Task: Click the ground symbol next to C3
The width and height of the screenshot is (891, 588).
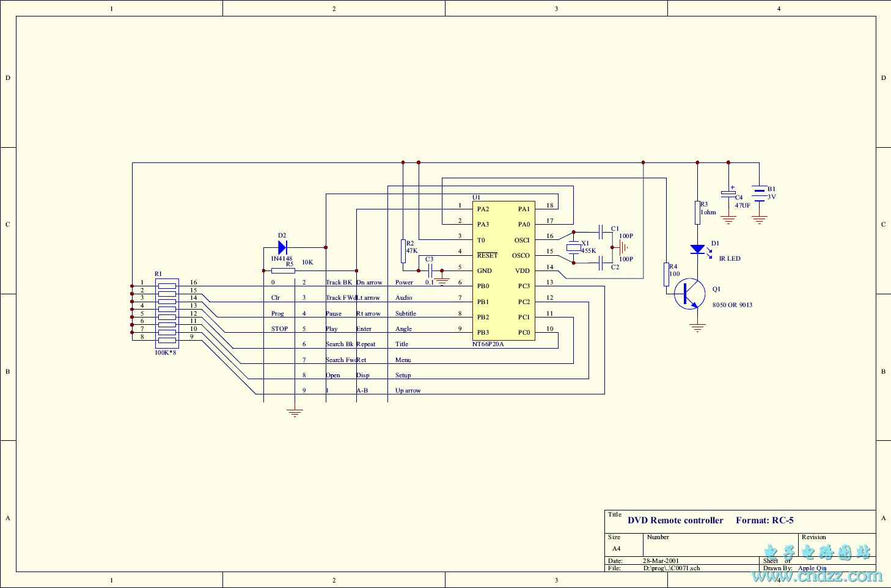Action: 442,281
